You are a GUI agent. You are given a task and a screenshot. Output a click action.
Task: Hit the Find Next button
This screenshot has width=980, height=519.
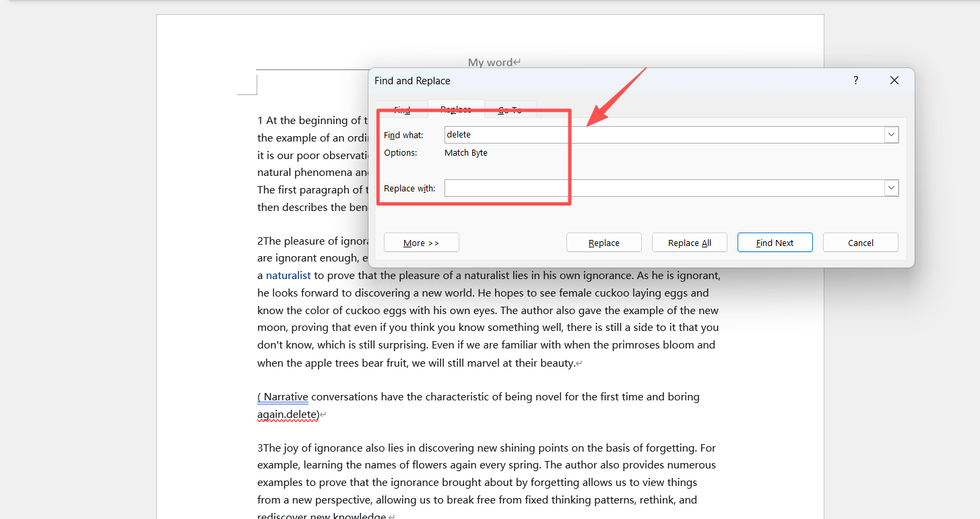click(x=775, y=243)
